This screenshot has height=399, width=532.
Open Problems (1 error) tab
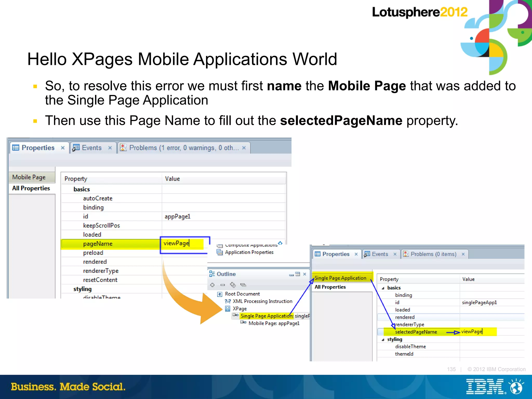click(x=184, y=148)
